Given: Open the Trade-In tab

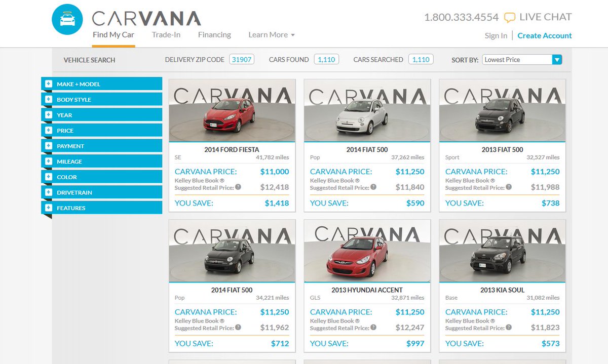Looking at the screenshot, I should pos(166,35).
